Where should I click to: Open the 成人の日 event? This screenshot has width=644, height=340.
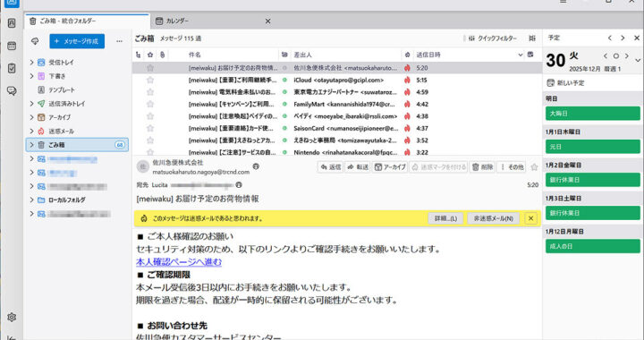593,246
